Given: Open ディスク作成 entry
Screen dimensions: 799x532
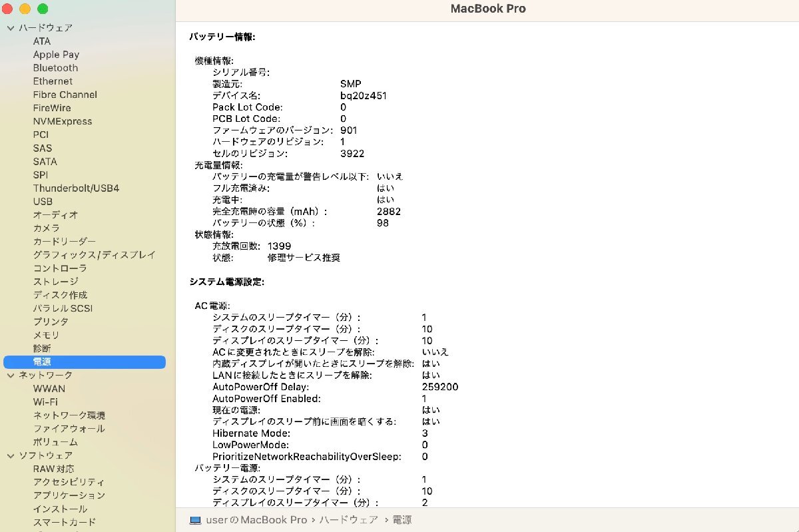Looking at the screenshot, I should [x=60, y=295].
